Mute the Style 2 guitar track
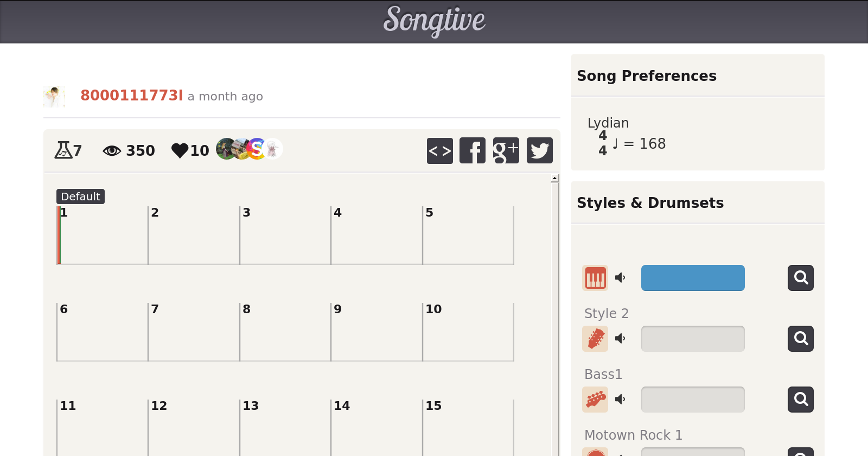This screenshot has width=868, height=456. pos(620,339)
